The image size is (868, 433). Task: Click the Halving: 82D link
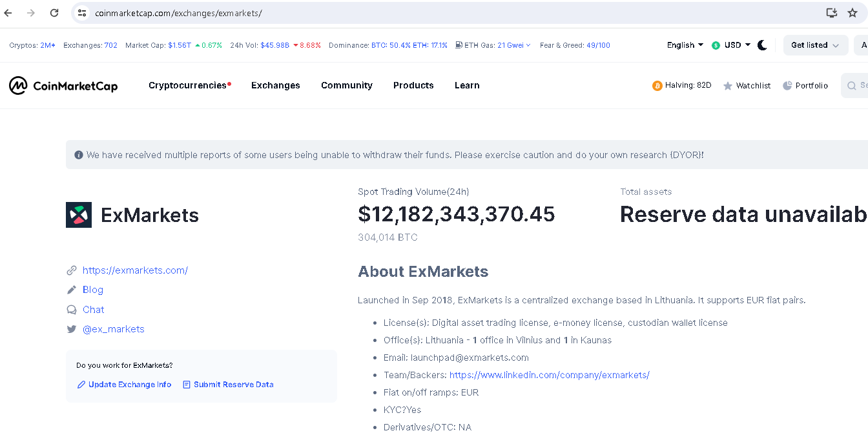coord(688,85)
